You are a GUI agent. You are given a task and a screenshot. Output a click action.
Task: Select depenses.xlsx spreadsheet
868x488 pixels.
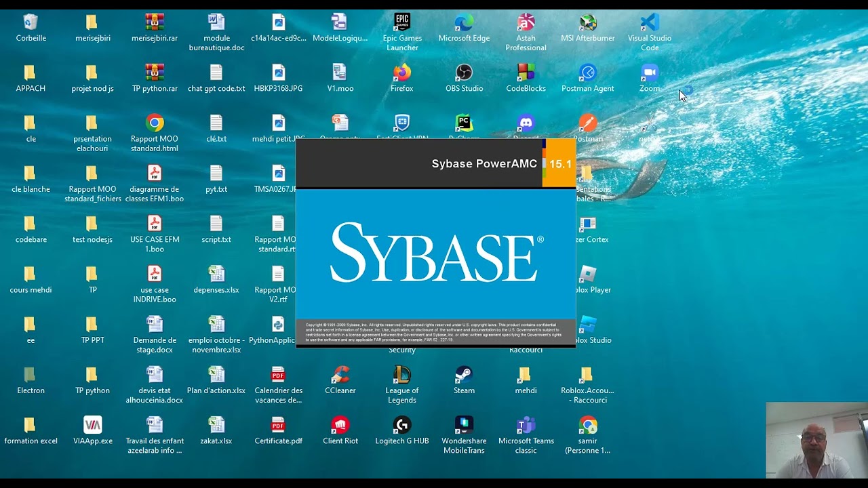[x=216, y=279]
